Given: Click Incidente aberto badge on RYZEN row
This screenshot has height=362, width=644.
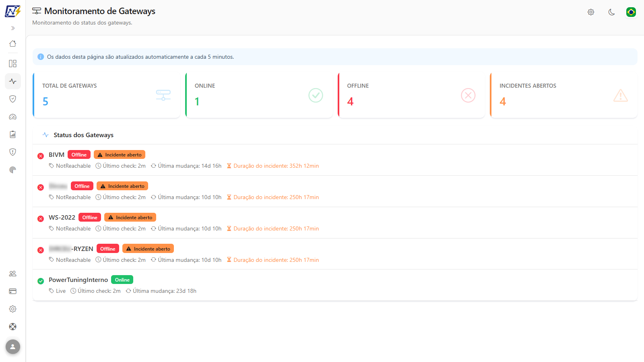Looking at the screenshot, I should tap(148, 249).
